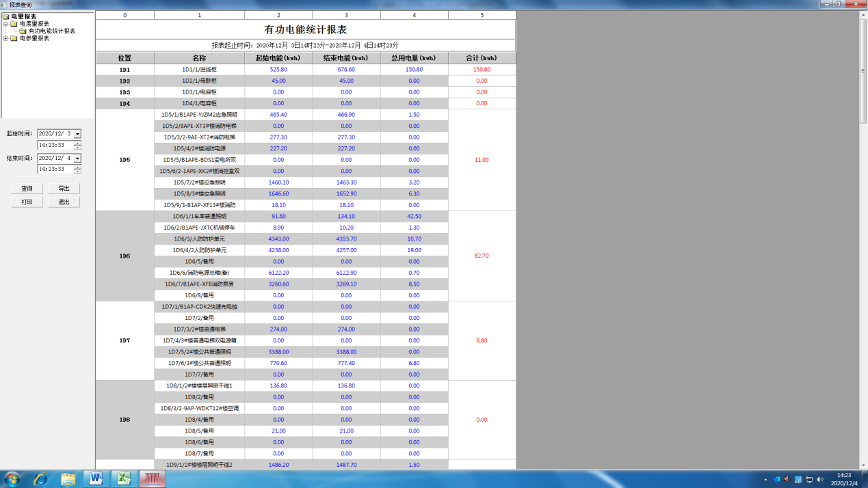Viewport: 868px width, 488px height.
Task: Open Windows Explorer from the taskbar
Action: coord(68,479)
